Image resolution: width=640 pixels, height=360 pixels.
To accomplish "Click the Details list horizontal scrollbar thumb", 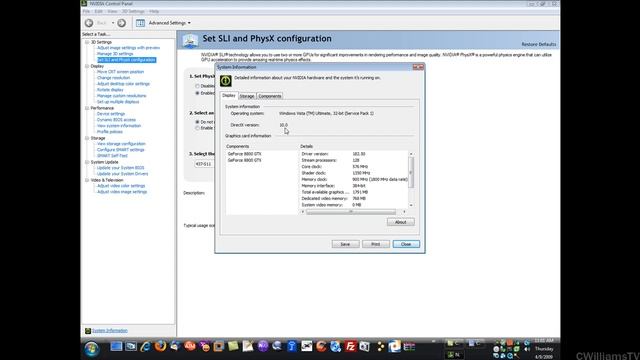I will click(x=351, y=212).
